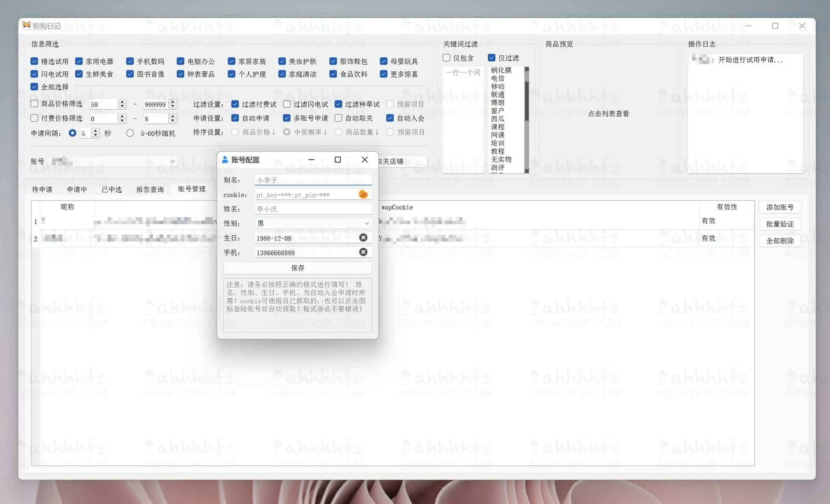Screen dimensions: 830x504
Task: Increase the 申请间隔 seconds spinner
Action: coord(95,131)
